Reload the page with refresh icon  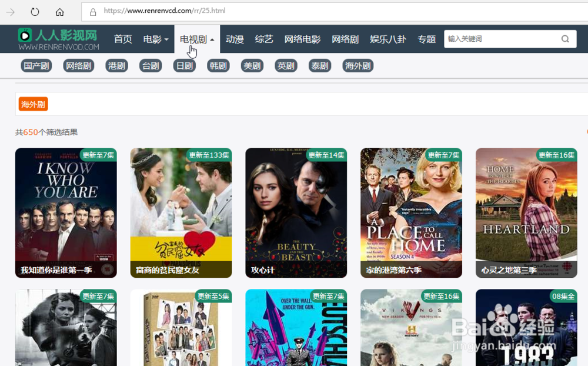(x=35, y=12)
